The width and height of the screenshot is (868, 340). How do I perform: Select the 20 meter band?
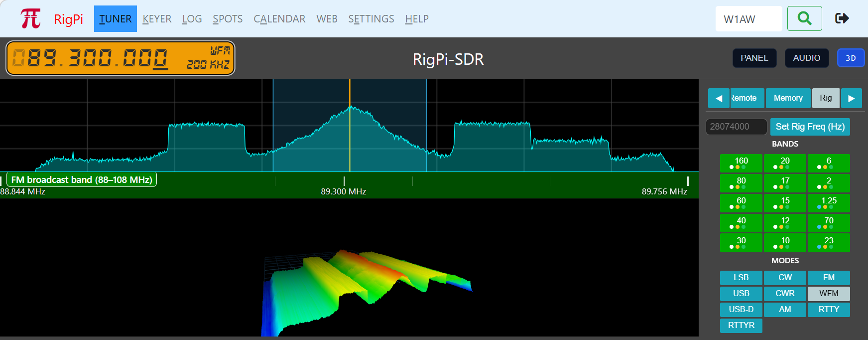[x=785, y=163]
